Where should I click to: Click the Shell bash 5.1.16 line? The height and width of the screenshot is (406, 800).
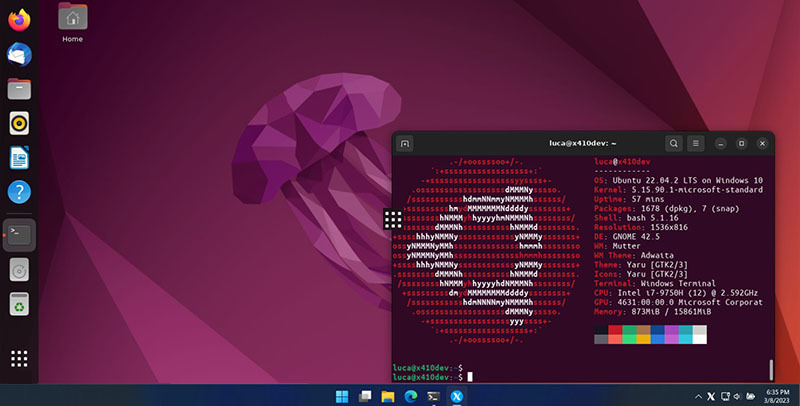[636, 218]
